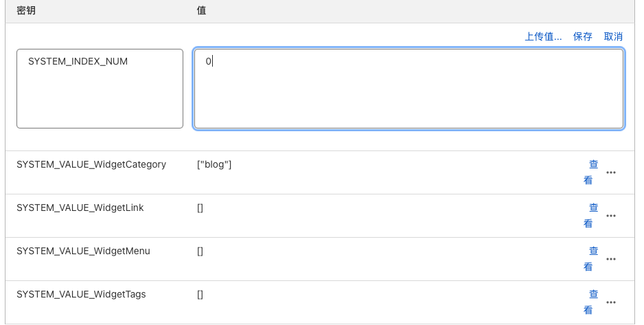Image resolution: width=644 pixels, height=325 pixels.
Task: Click the 上传值 upload link
Action: [543, 36]
